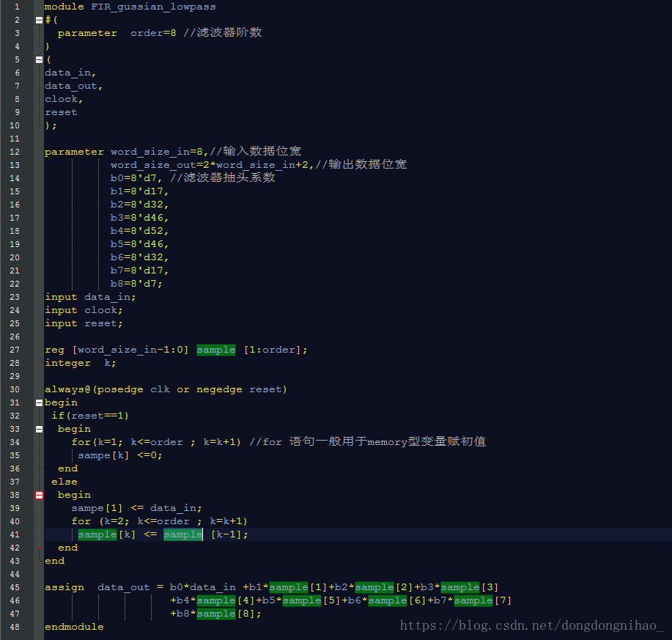
Task: Click the coefficient b2=8'd32
Action: [x=137, y=205]
